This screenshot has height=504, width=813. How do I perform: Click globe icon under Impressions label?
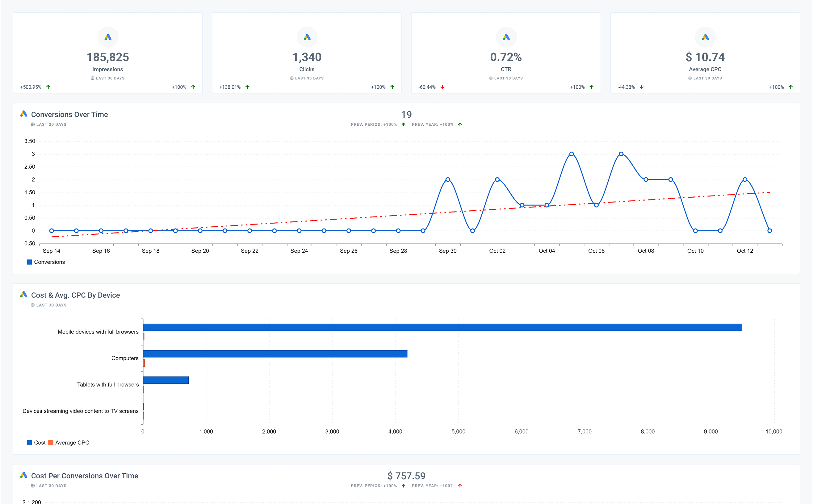click(93, 78)
